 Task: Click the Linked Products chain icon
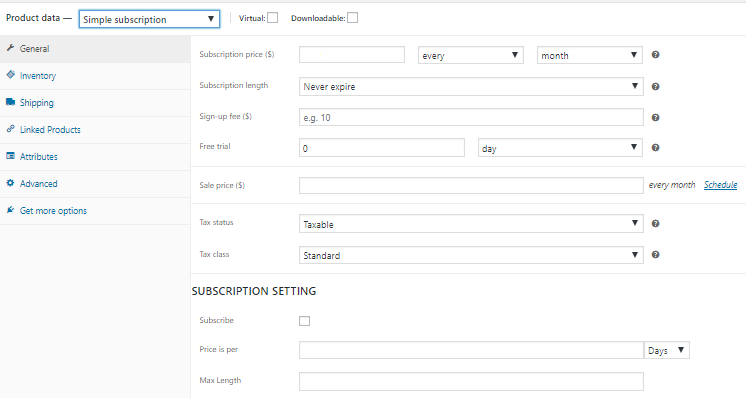[10, 129]
